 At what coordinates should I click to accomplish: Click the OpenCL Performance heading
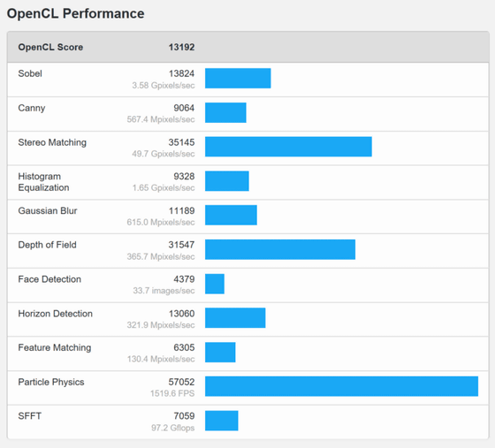point(75,13)
